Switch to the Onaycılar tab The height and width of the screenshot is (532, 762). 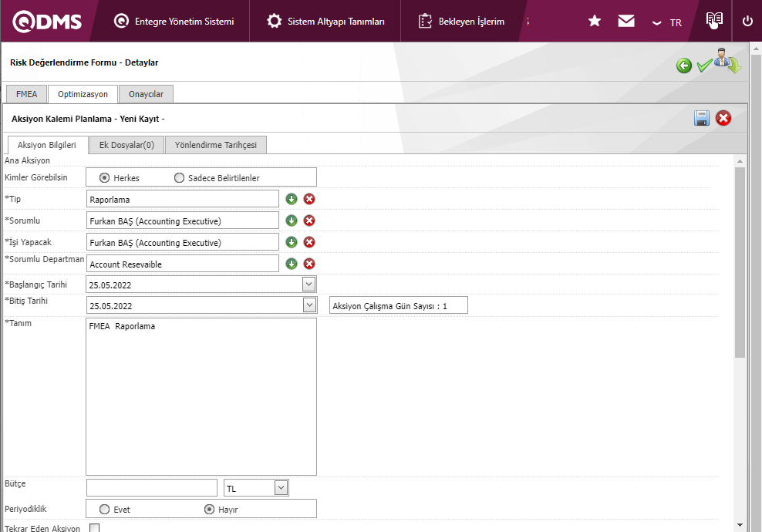[x=146, y=94]
